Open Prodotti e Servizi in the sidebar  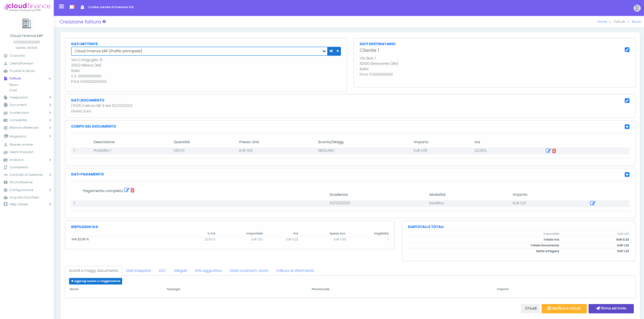click(22, 71)
